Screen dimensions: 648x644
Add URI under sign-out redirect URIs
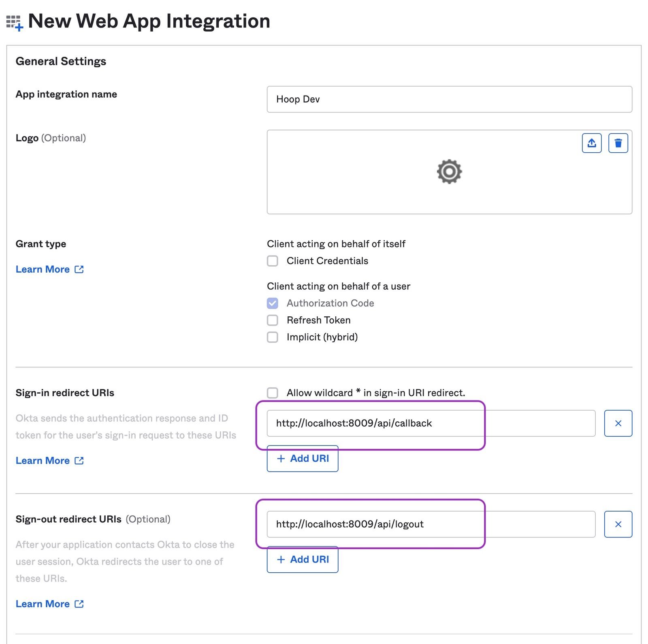[303, 559]
